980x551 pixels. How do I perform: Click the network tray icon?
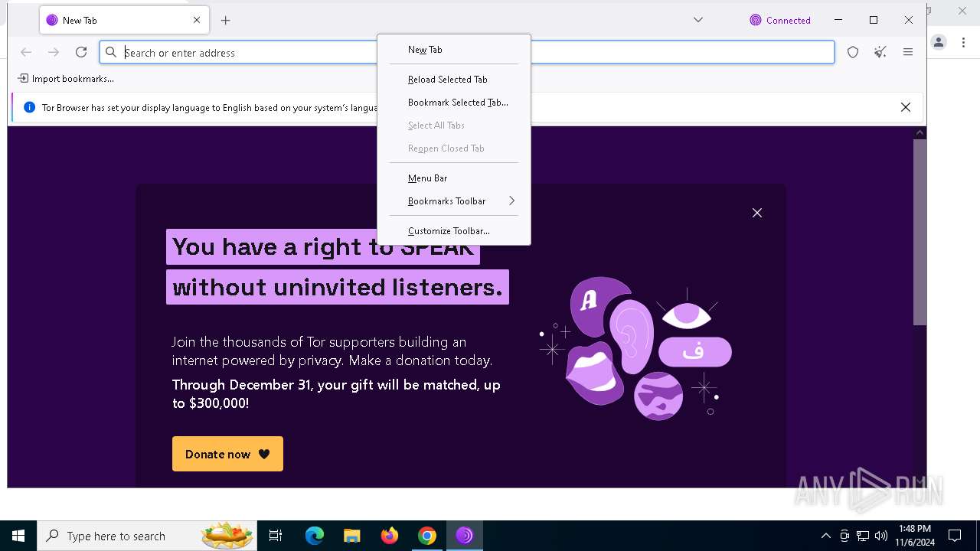tap(863, 536)
